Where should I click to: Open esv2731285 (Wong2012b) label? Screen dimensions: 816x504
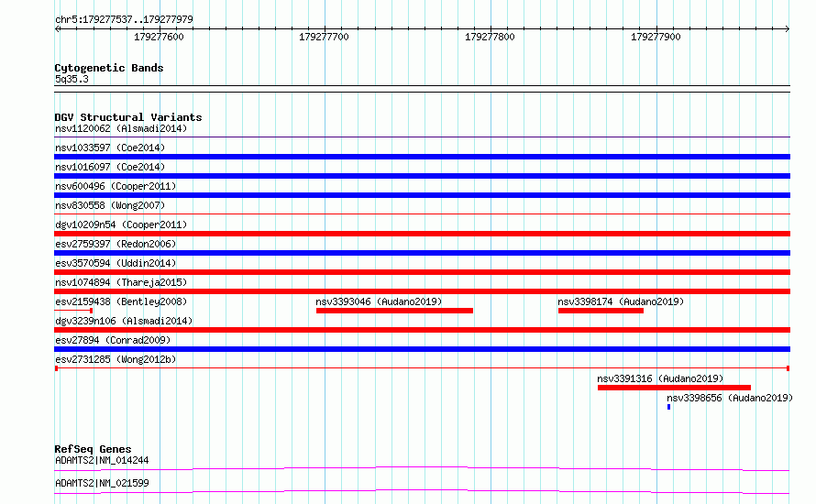point(116,359)
